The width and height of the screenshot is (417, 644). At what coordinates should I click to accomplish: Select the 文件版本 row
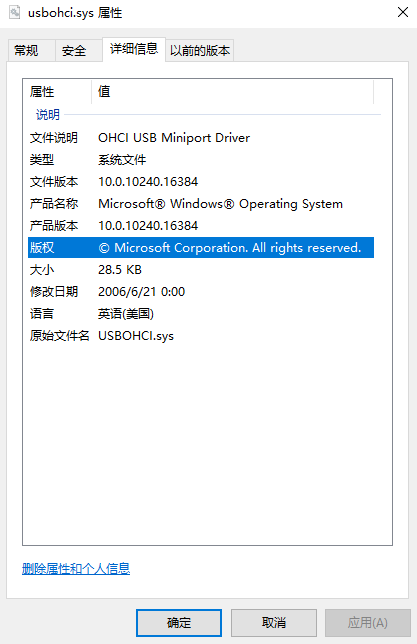[201, 182]
